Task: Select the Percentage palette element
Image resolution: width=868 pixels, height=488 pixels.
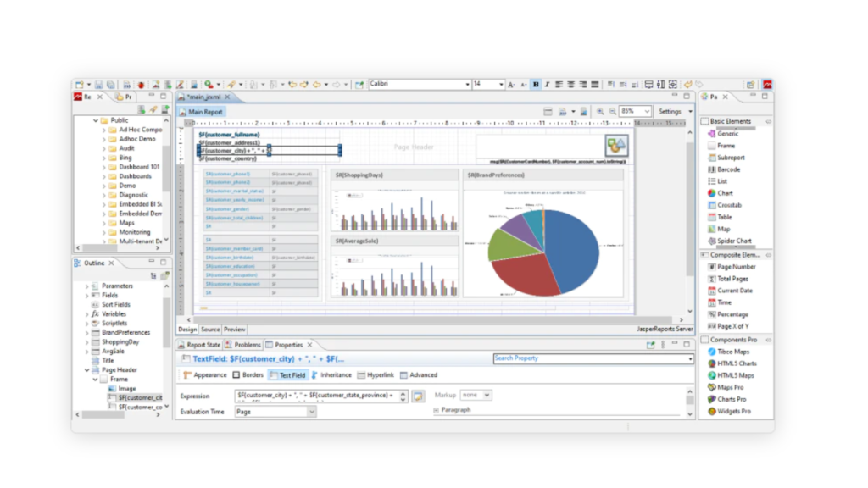Action: (x=728, y=315)
